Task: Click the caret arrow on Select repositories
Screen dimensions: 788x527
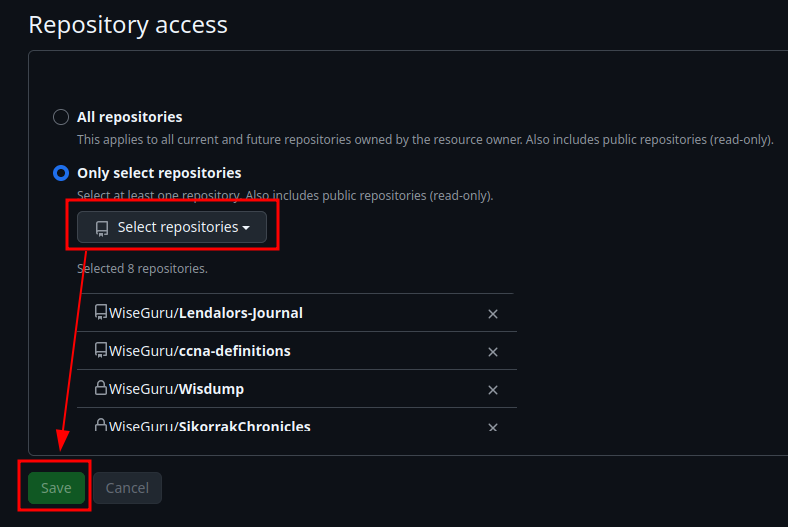Action: pyautogui.click(x=246, y=228)
